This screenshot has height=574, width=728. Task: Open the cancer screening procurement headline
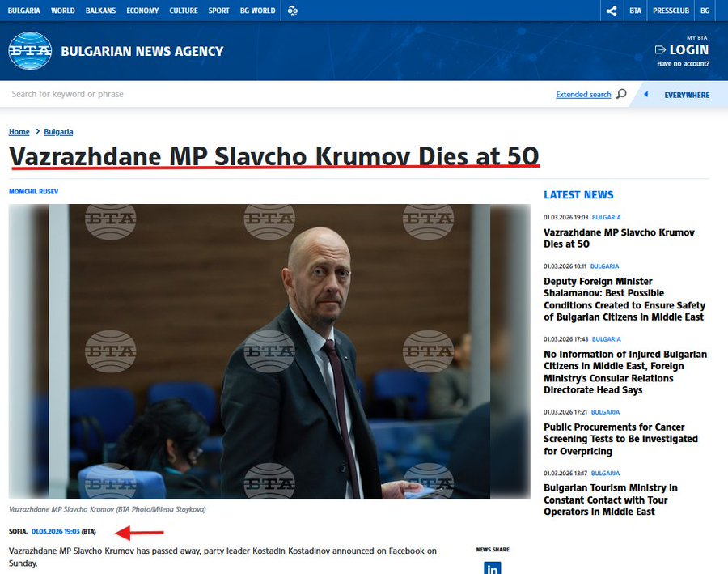click(x=620, y=439)
